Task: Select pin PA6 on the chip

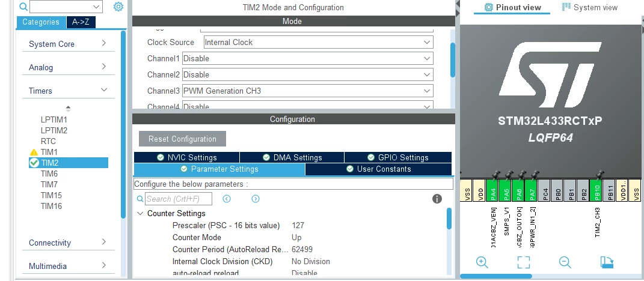Action: pyautogui.click(x=519, y=190)
